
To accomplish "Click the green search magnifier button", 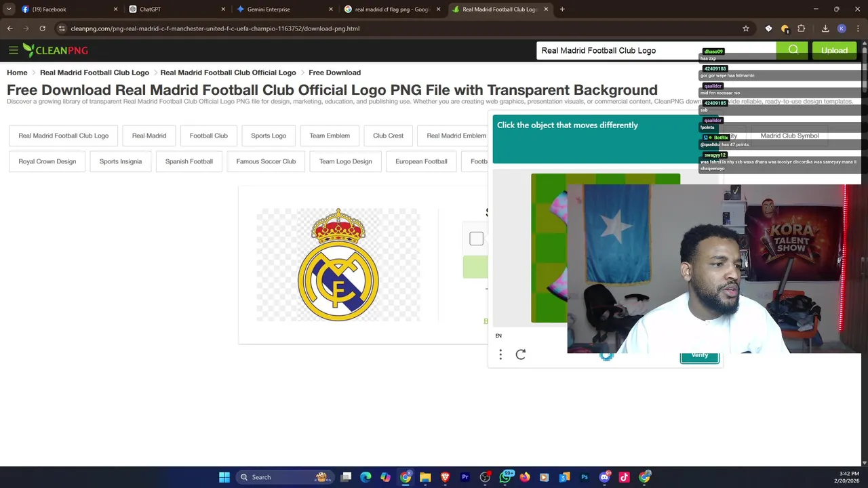I will [793, 50].
